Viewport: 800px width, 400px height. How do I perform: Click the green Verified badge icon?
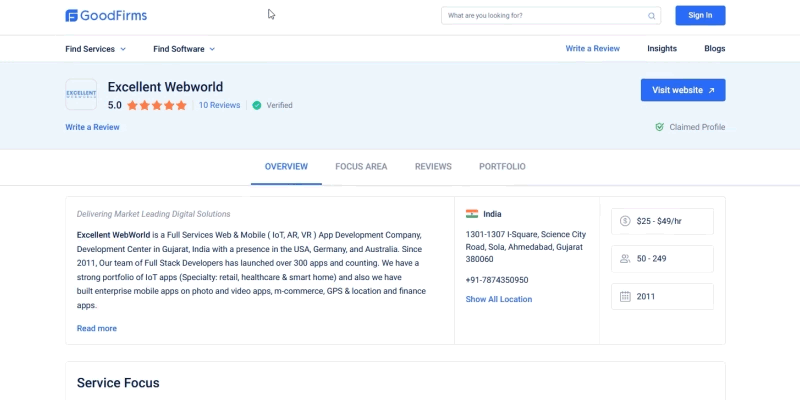pos(257,105)
